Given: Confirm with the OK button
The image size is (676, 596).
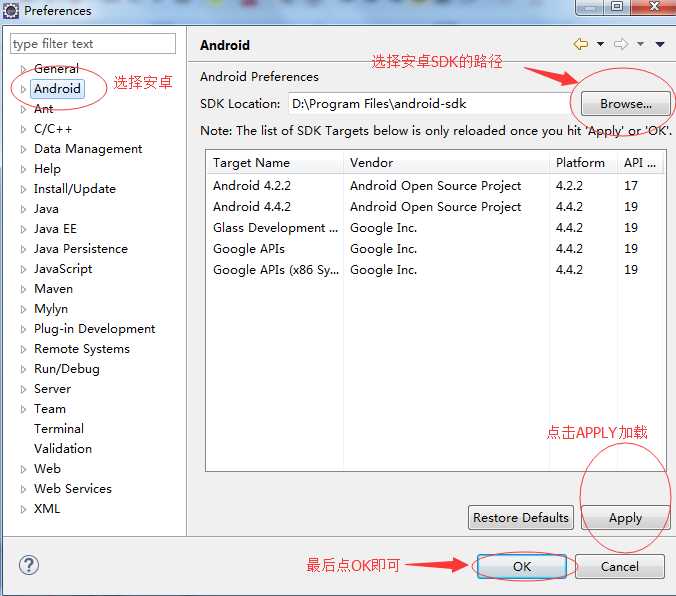Looking at the screenshot, I should click(x=522, y=566).
